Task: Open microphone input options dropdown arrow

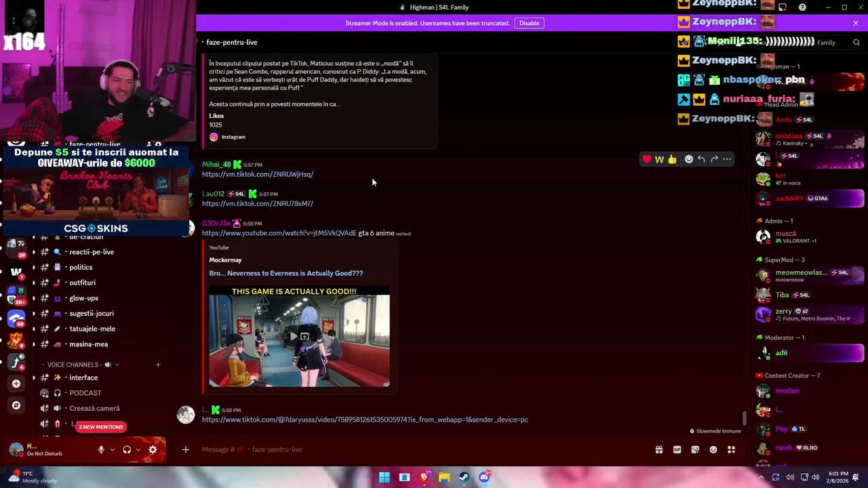Action: pos(113,449)
